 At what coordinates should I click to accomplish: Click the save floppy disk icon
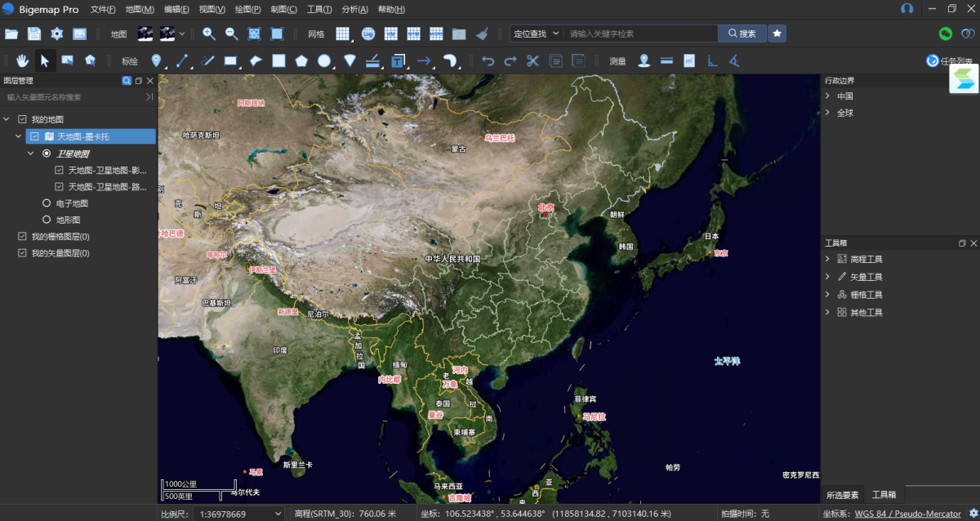(x=33, y=33)
